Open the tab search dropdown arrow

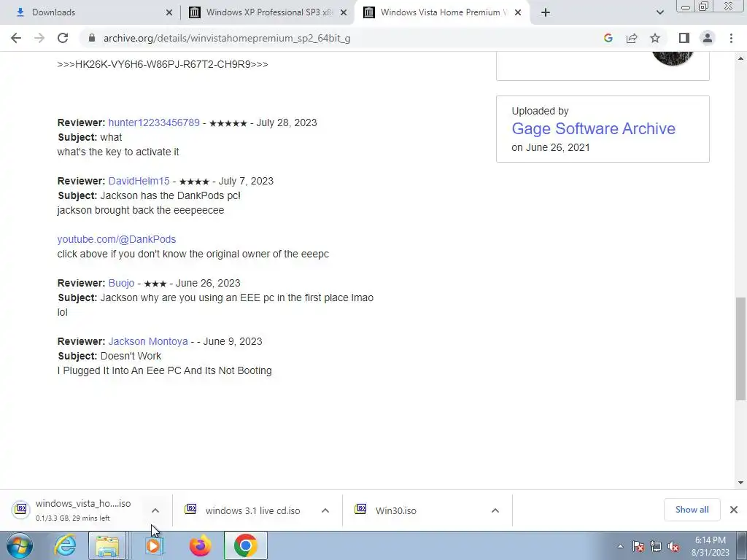659,12
